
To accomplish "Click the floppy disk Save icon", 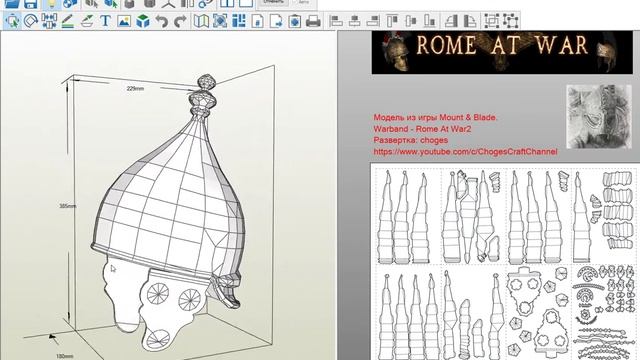I will pos(31,4).
